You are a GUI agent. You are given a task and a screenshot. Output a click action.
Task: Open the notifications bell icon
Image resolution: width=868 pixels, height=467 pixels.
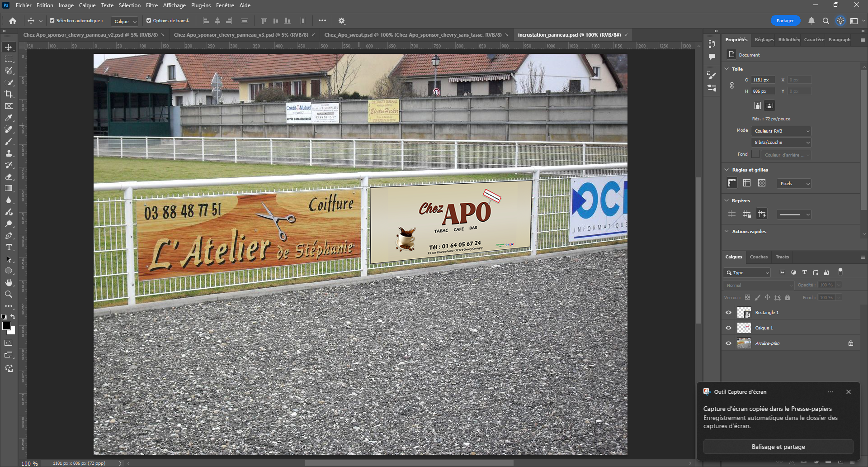tap(811, 21)
